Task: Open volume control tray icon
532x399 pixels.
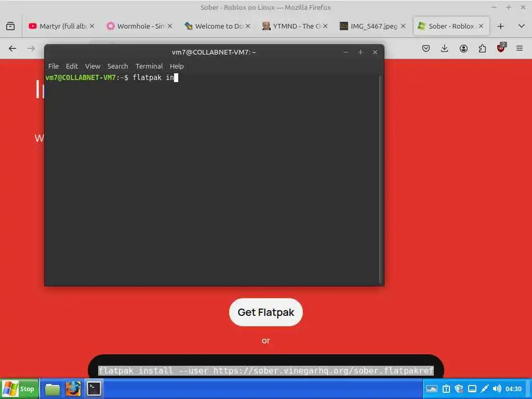Action: point(497,389)
